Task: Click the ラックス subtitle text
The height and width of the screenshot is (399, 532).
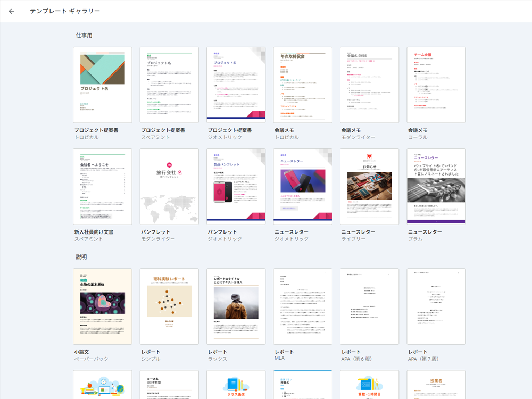Action: [218, 359]
